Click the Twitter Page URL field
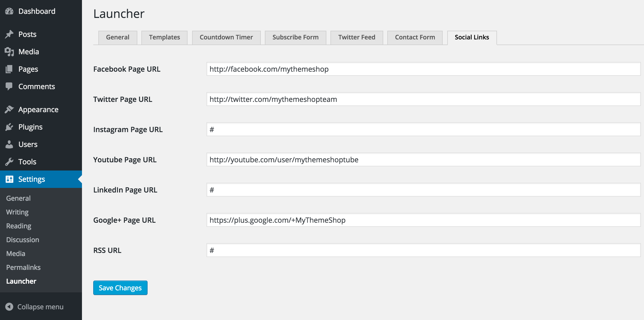Image resolution: width=644 pixels, height=320 pixels. [423, 99]
